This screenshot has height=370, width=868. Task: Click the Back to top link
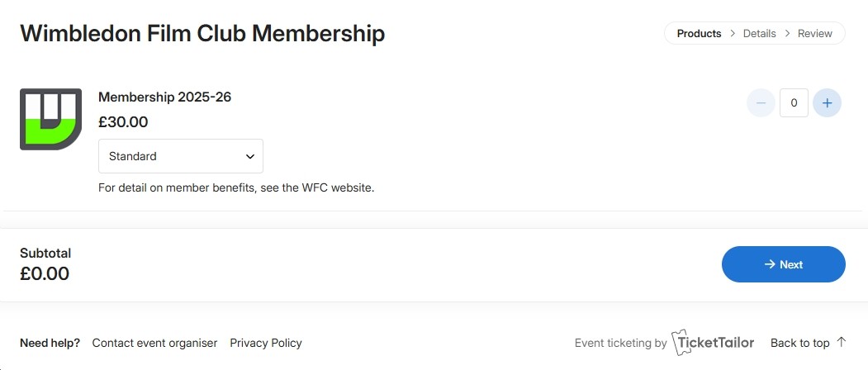pos(799,343)
